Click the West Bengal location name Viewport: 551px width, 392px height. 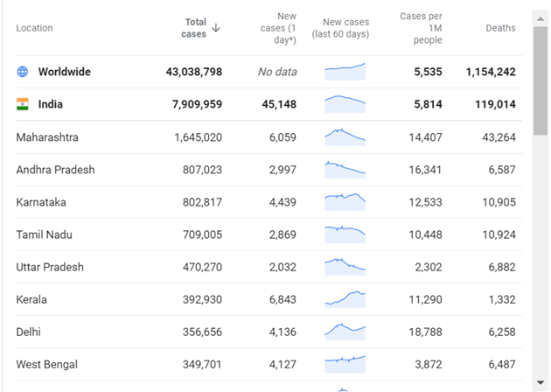(x=47, y=364)
